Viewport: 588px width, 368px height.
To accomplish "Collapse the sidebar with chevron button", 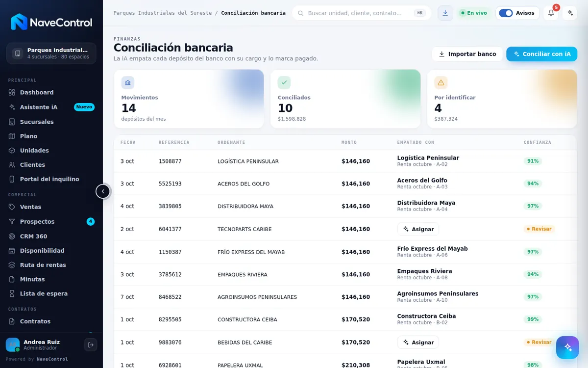I will (x=103, y=191).
